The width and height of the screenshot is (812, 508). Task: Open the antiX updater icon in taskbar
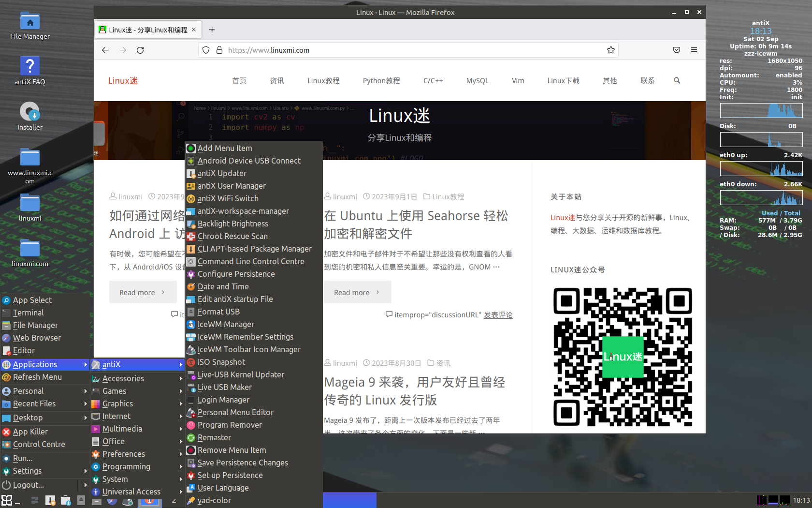[x=50, y=500]
